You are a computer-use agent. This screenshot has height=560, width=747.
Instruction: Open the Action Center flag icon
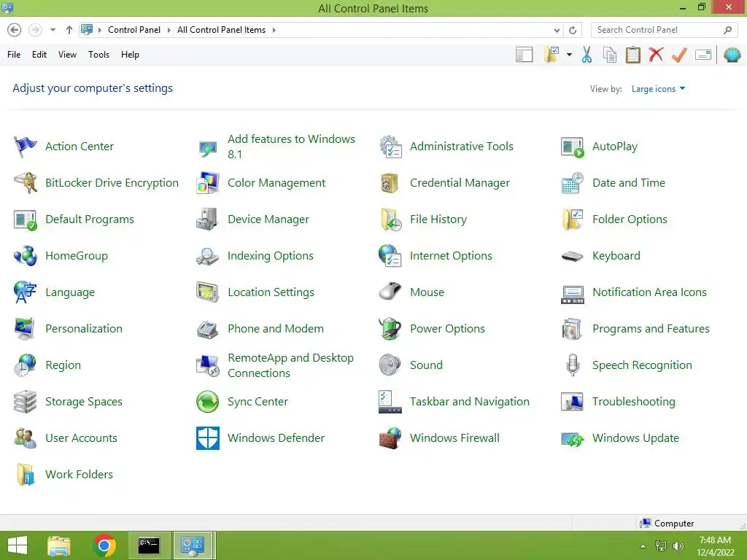tap(26, 147)
